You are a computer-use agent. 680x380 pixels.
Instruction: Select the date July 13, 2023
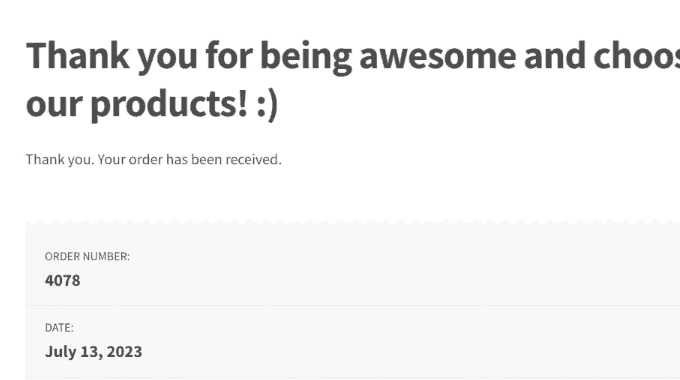94,352
